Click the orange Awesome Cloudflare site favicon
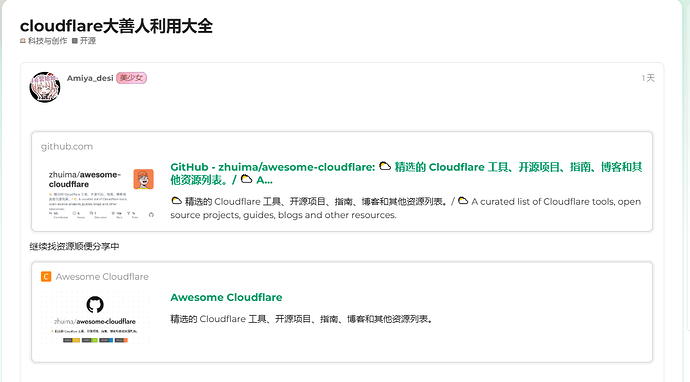 (x=46, y=276)
